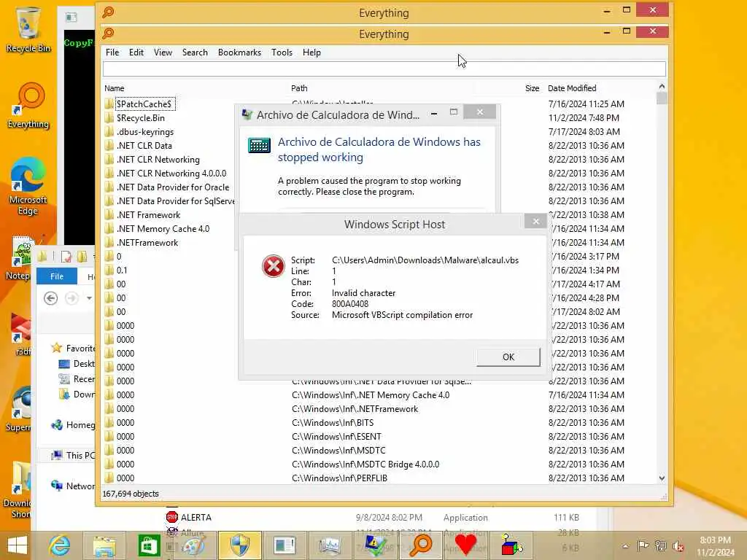Open Paint palette taskbar icon
Screen dimensions: 747x560
[193, 545]
